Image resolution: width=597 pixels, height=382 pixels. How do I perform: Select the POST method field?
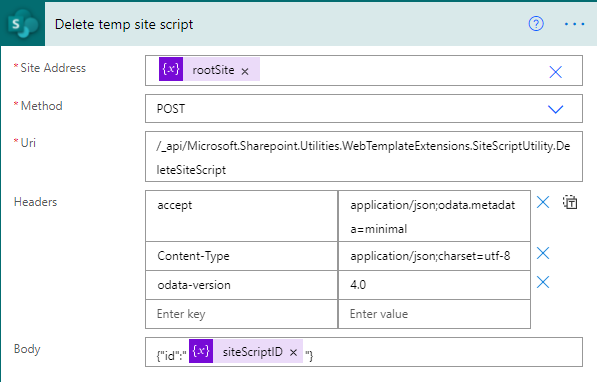[x=364, y=109]
